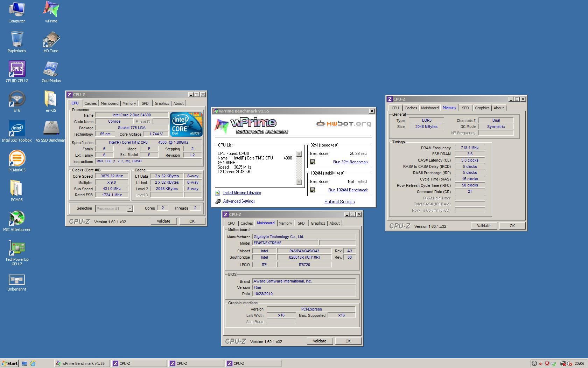
Task: Open the Papierkorb recycle bin
Action: pos(16,42)
